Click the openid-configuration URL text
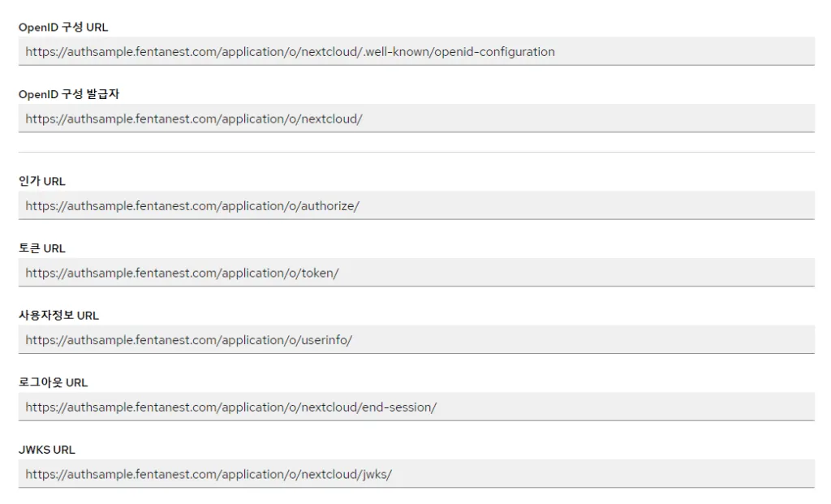This screenshot has height=504, width=831. point(289,51)
